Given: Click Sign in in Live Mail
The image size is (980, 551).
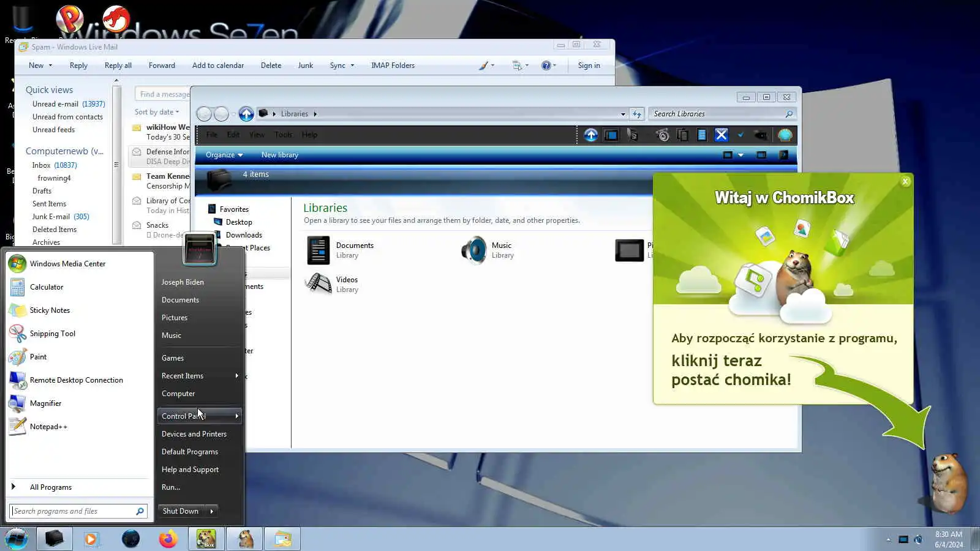Looking at the screenshot, I should pos(589,66).
